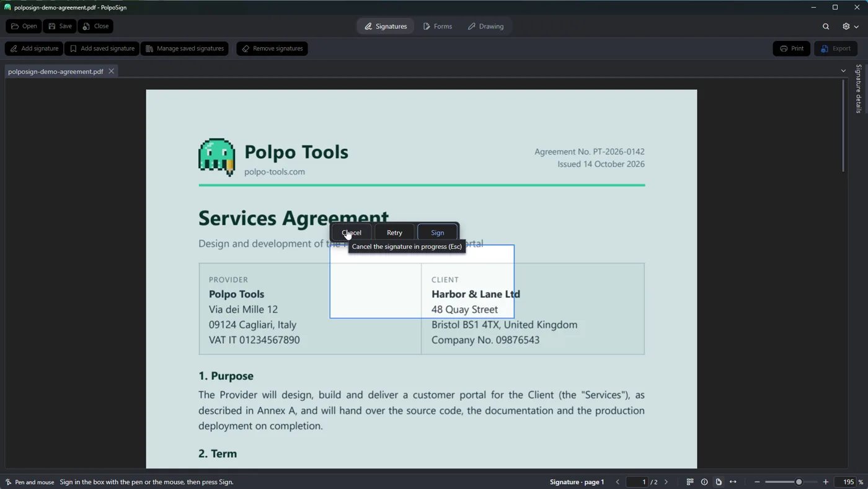Click the thumbnails grid view icon
The width and height of the screenshot is (868, 489).
point(690,482)
